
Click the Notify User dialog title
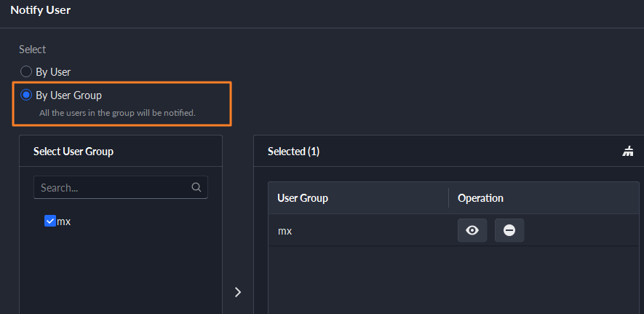pyautogui.click(x=41, y=10)
